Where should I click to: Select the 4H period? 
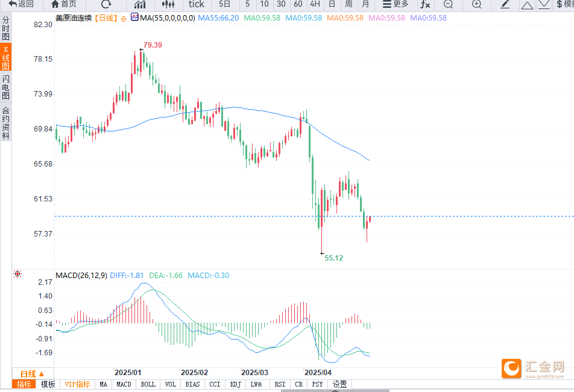[x=315, y=4]
